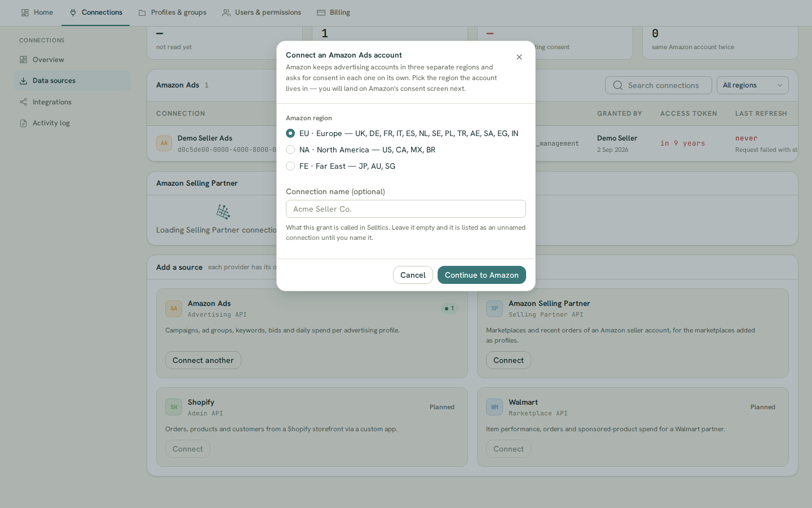Image resolution: width=812 pixels, height=508 pixels.
Task: Click the green 1 connected badge
Action: [449, 308]
